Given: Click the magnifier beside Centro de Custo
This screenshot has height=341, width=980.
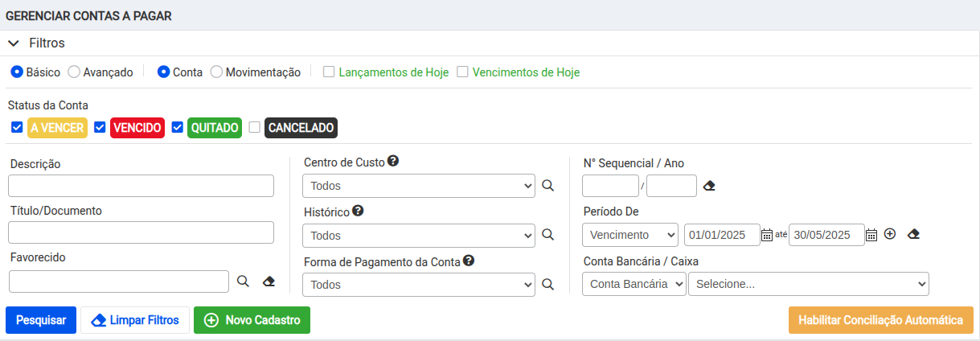Looking at the screenshot, I should [547, 186].
